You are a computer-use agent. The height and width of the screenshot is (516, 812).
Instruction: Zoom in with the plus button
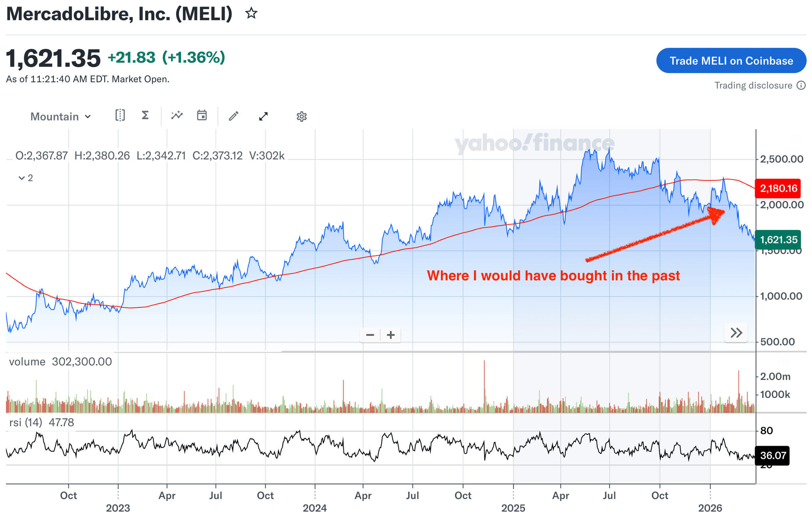point(390,335)
